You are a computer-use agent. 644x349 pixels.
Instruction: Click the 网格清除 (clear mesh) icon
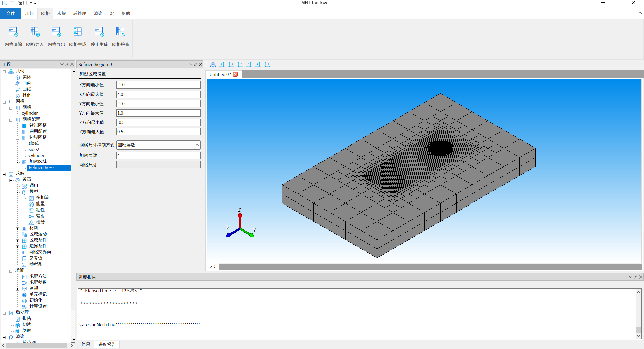13,32
